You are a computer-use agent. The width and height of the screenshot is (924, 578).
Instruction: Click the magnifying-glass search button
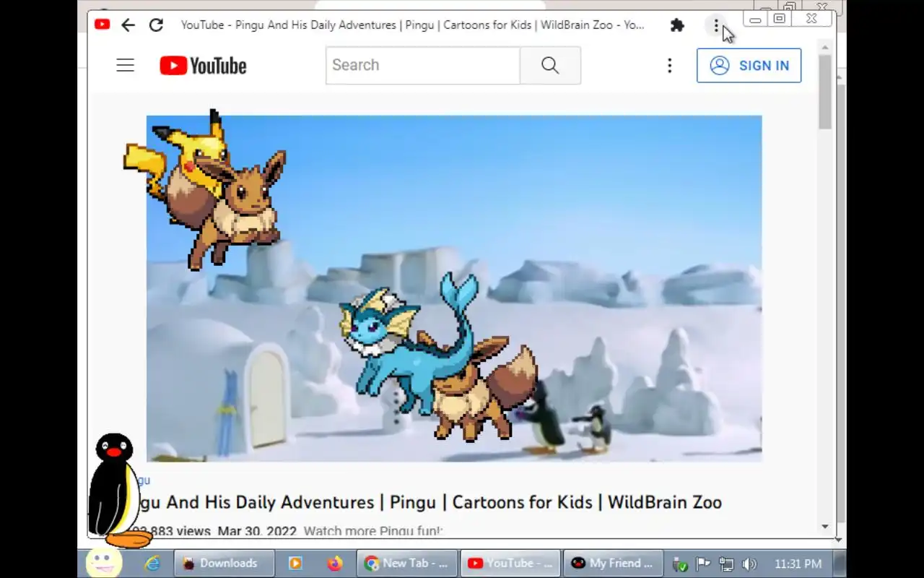click(550, 65)
